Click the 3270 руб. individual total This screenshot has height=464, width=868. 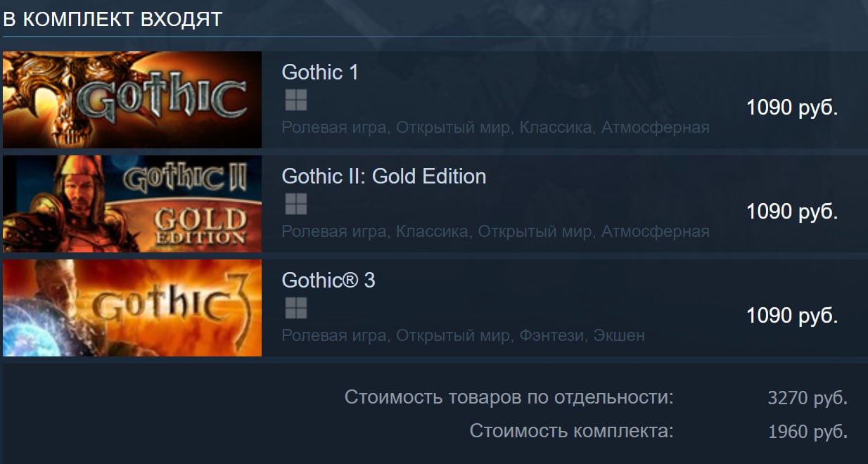pyautogui.click(x=808, y=399)
